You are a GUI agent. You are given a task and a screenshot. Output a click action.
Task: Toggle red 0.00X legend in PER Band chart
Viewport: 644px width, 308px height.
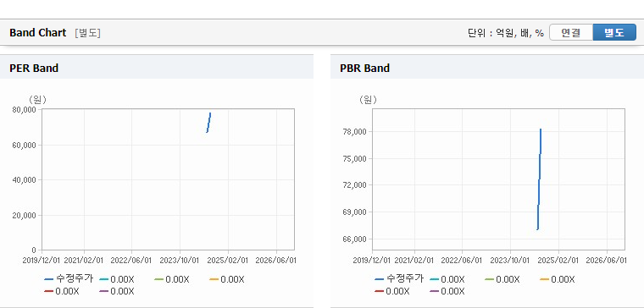coord(62,291)
